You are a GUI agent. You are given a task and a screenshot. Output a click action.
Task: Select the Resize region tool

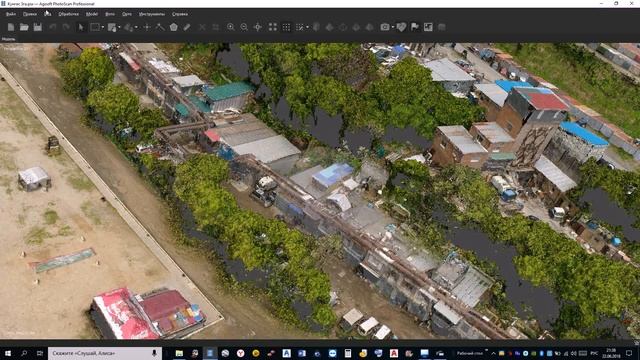112,27
